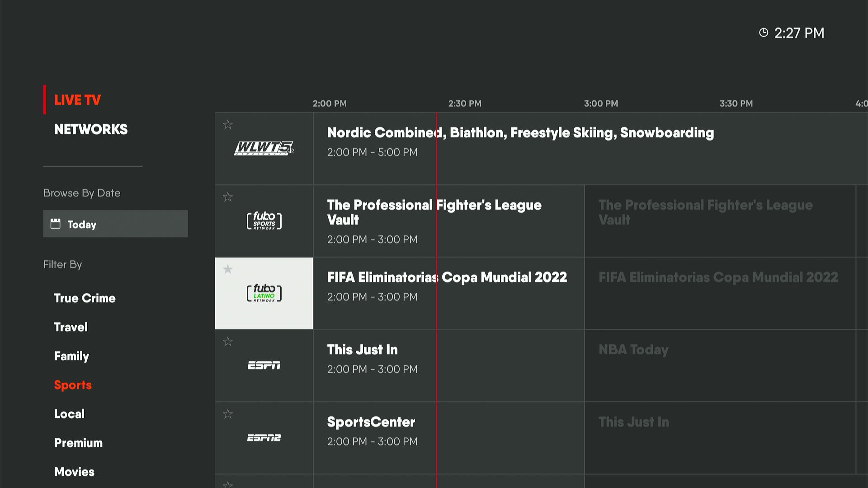Open the fubo Sports Network logo
This screenshot has height=488, width=868.
pos(264,221)
